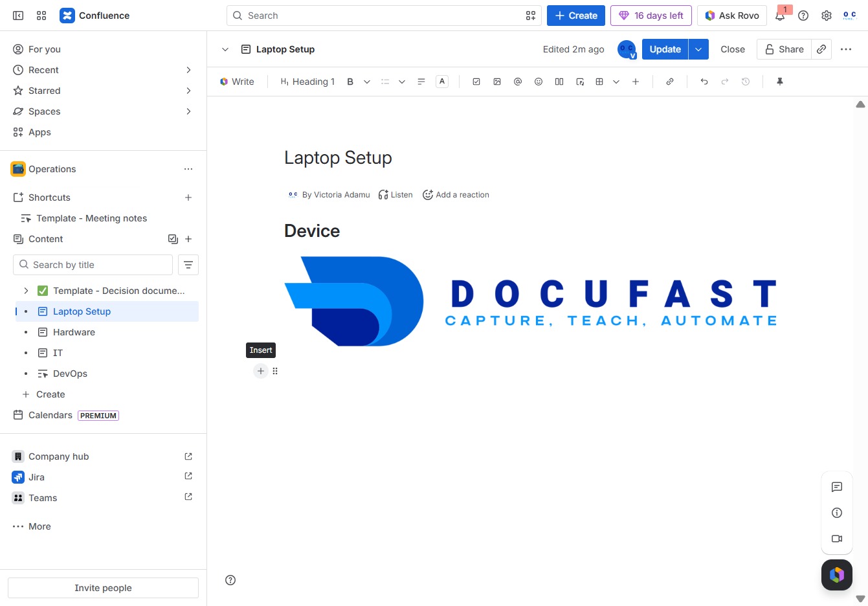
Task: Add a link using the toolbar link icon
Action: [x=670, y=82]
